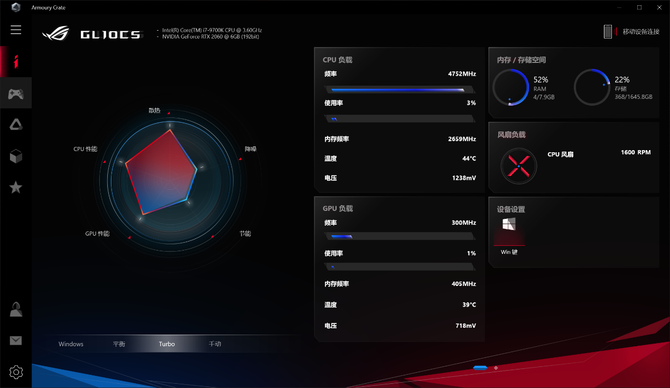
Task: Open the user profile sidebar icon
Action: [x=16, y=309]
